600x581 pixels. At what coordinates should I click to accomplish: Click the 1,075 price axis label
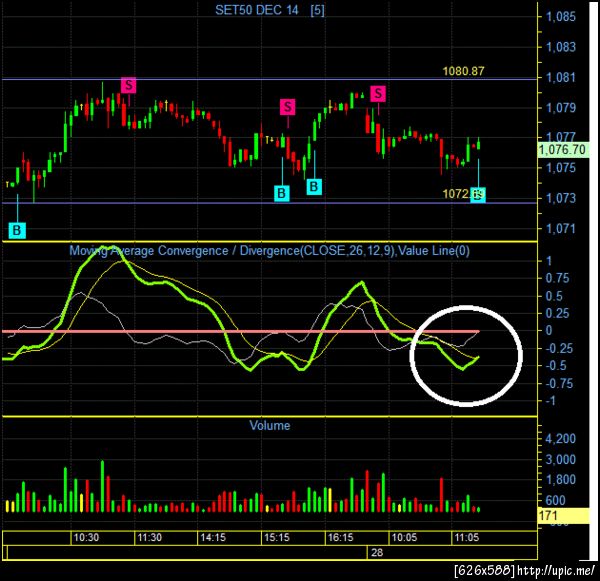(x=561, y=168)
